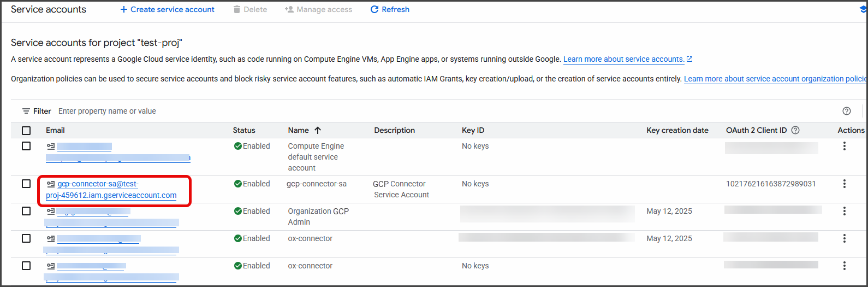Sort table by Email column header
The width and height of the screenshot is (868, 287).
point(55,130)
